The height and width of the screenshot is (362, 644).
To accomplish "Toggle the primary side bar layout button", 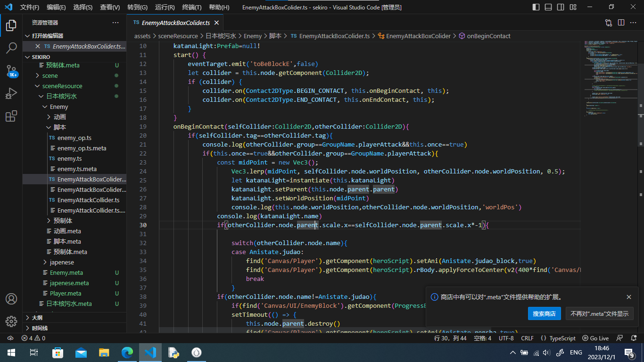I will point(536,7).
